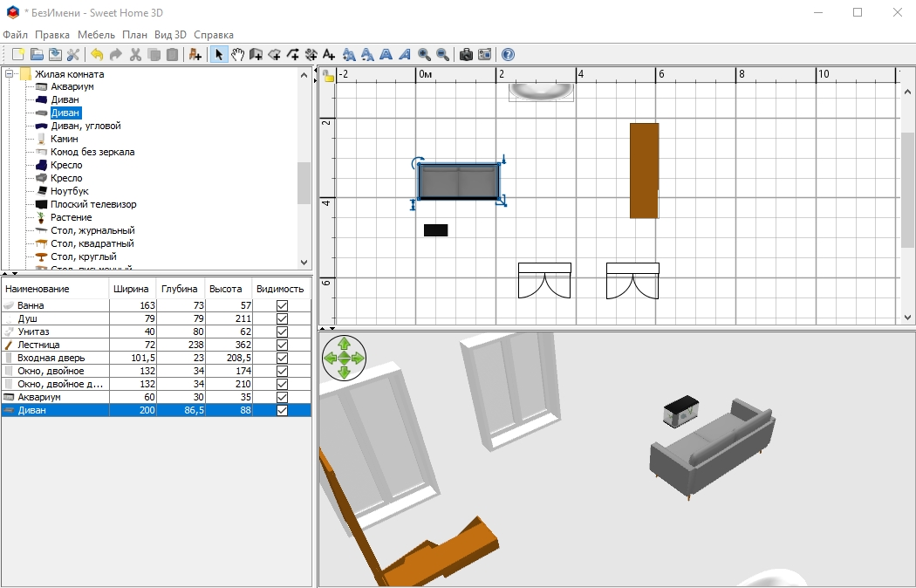This screenshot has width=916, height=588.
Task: Collapse the Жилая комната tree folder
Action: pos(10,74)
